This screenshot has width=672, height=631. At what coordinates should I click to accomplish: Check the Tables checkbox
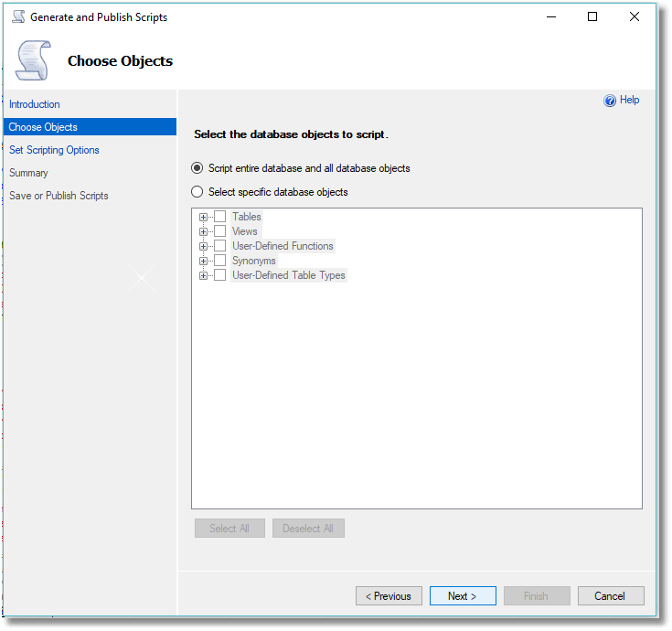click(219, 217)
